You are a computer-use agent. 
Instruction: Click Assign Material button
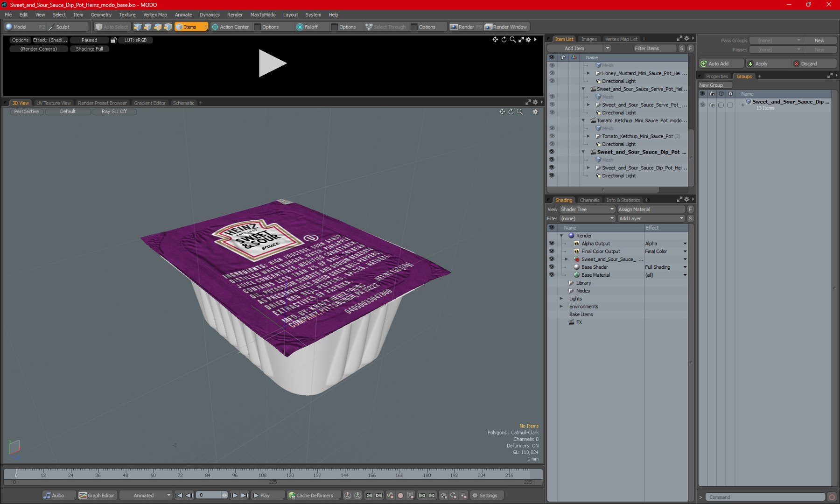tap(651, 209)
